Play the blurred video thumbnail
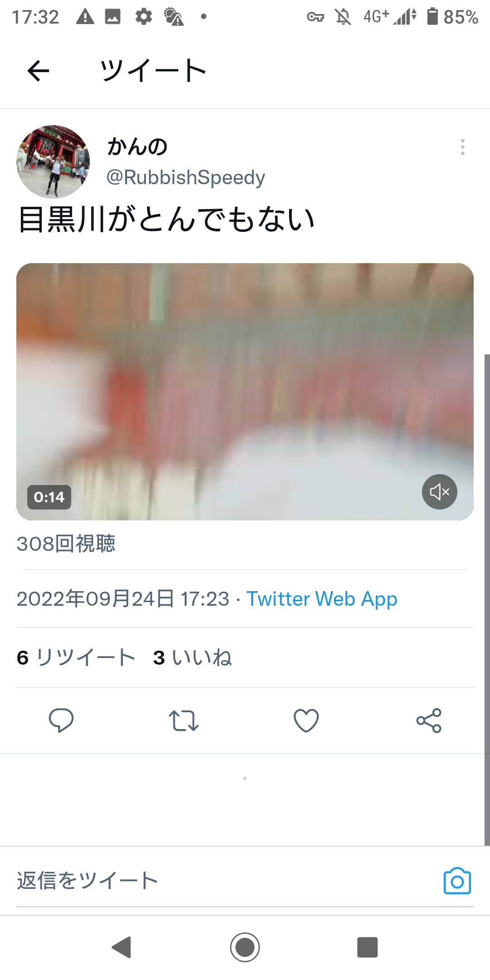490x980 pixels. point(245,392)
